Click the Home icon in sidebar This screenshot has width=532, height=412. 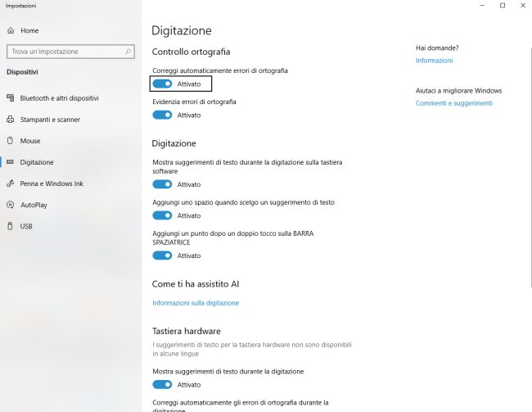click(x=11, y=30)
